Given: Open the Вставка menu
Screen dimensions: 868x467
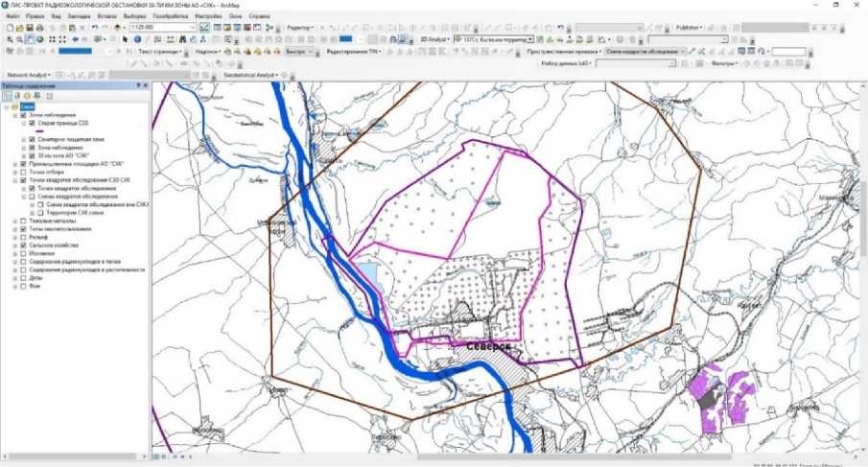Looking at the screenshot, I should tap(106, 16).
